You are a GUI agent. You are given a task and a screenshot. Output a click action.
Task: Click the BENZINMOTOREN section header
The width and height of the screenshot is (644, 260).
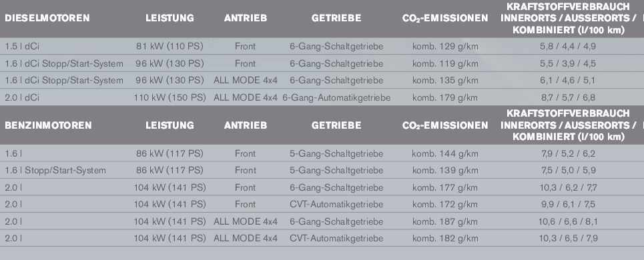(x=48, y=125)
